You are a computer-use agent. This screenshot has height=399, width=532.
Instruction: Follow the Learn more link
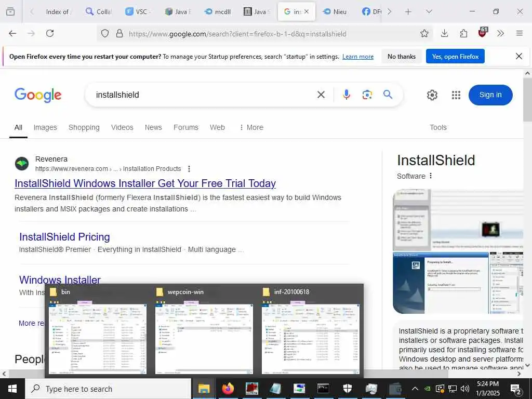[357, 57]
